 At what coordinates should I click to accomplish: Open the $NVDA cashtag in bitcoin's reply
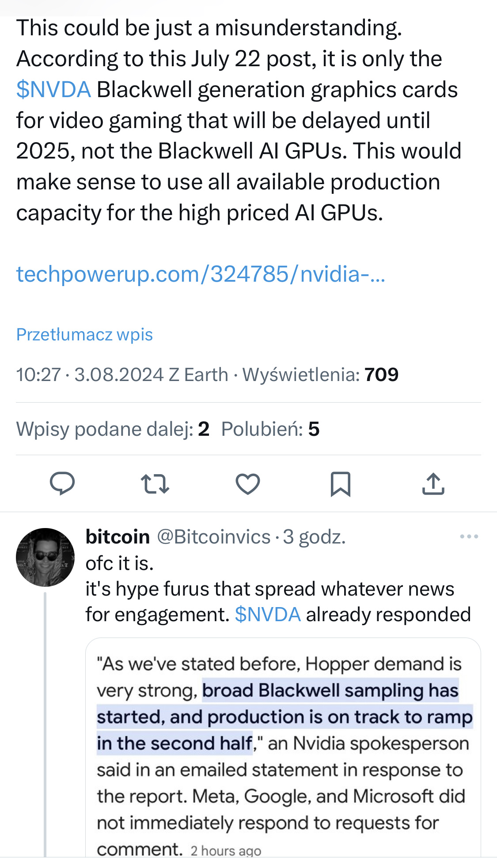point(268,615)
